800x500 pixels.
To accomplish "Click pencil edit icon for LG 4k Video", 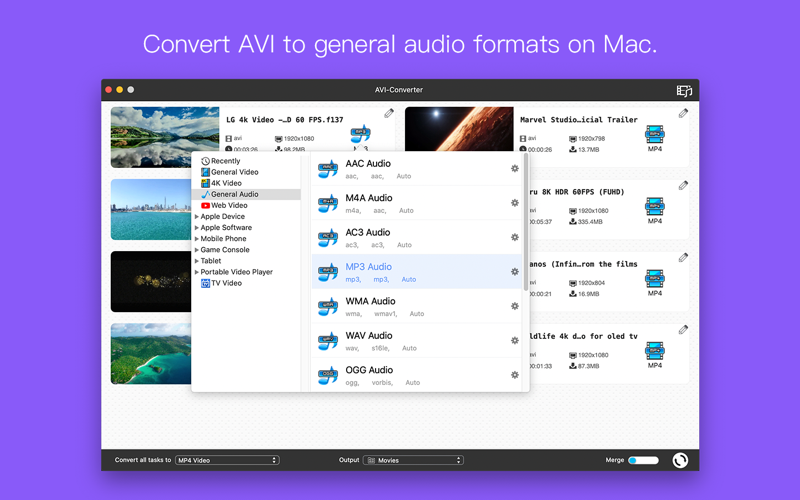I will [389, 113].
